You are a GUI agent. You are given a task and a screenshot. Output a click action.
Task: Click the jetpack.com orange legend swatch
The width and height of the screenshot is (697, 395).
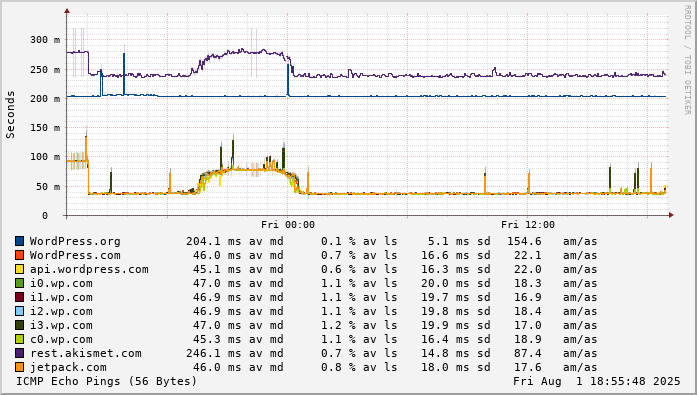pyautogui.click(x=20, y=367)
